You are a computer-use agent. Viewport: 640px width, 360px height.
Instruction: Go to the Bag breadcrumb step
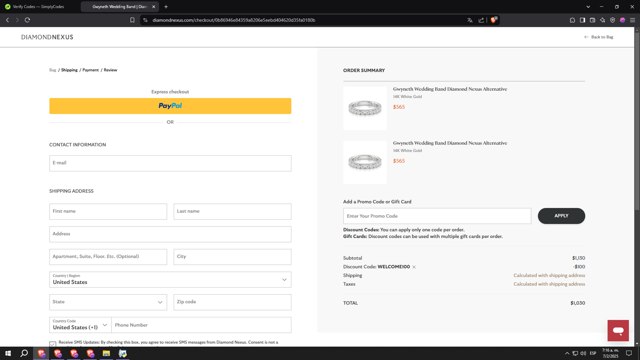(53, 70)
